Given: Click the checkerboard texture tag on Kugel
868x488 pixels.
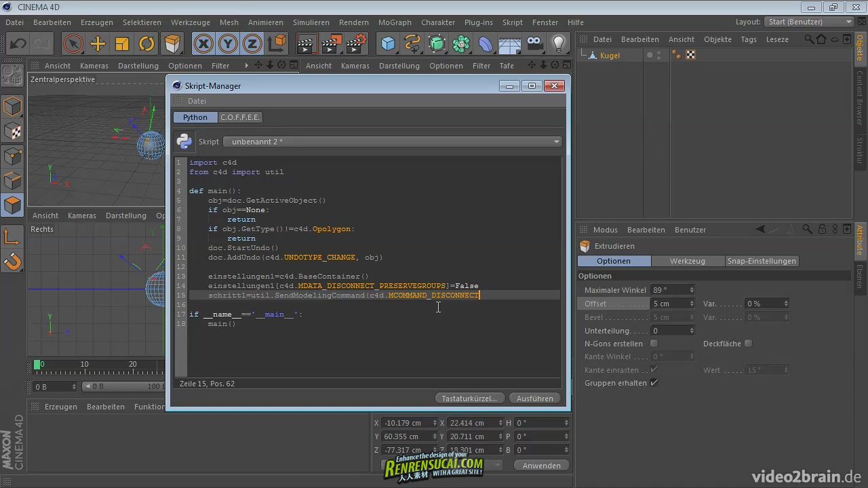Looking at the screenshot, I should (690, 55).
